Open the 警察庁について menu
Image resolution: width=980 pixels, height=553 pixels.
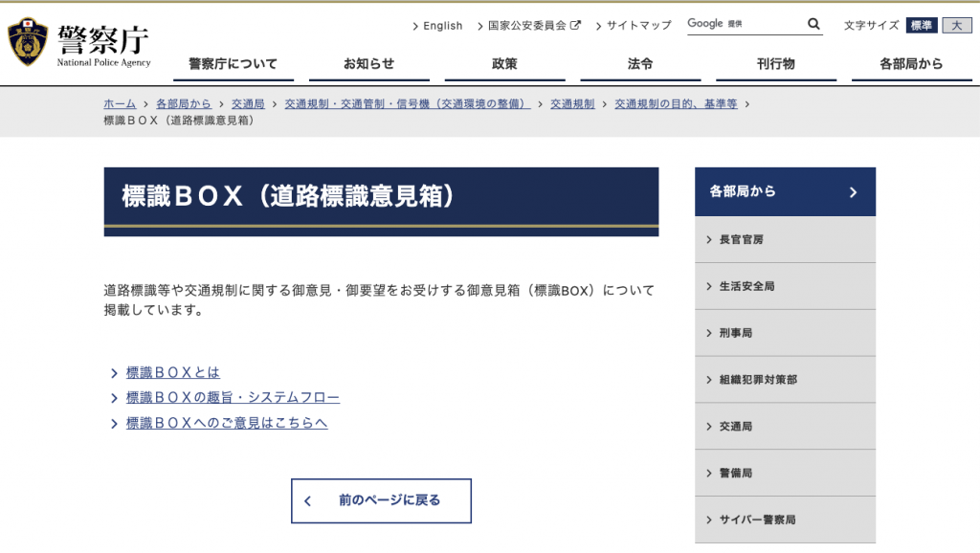click(x=233, y=64)
